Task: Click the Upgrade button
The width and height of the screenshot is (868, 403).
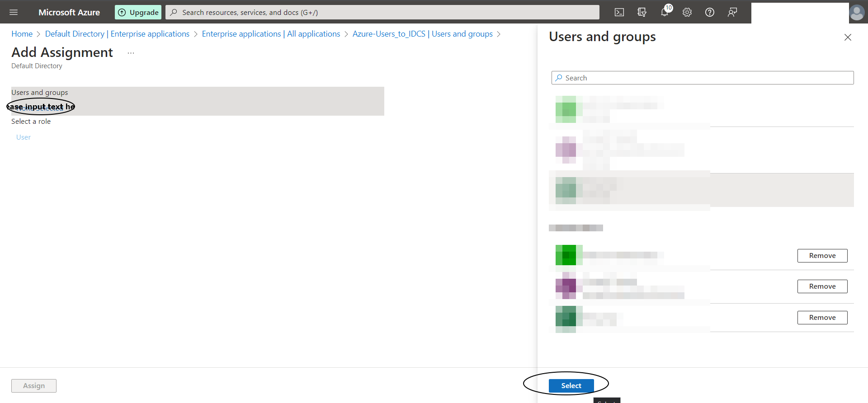Action: point(138,12)
